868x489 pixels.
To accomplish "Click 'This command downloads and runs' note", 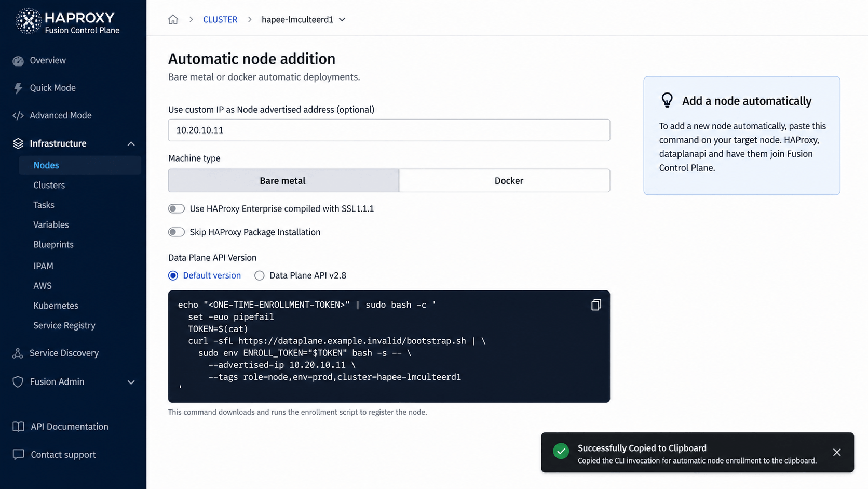I will click(x=297, y=413).
